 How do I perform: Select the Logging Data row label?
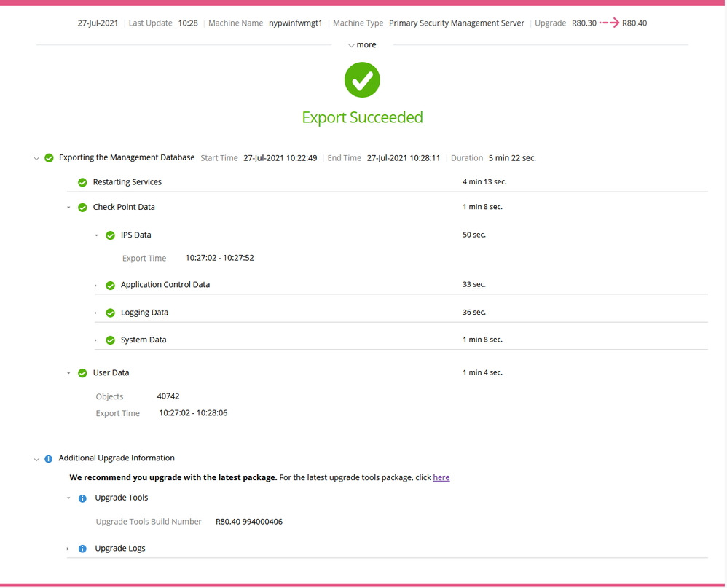click(144, 313)
